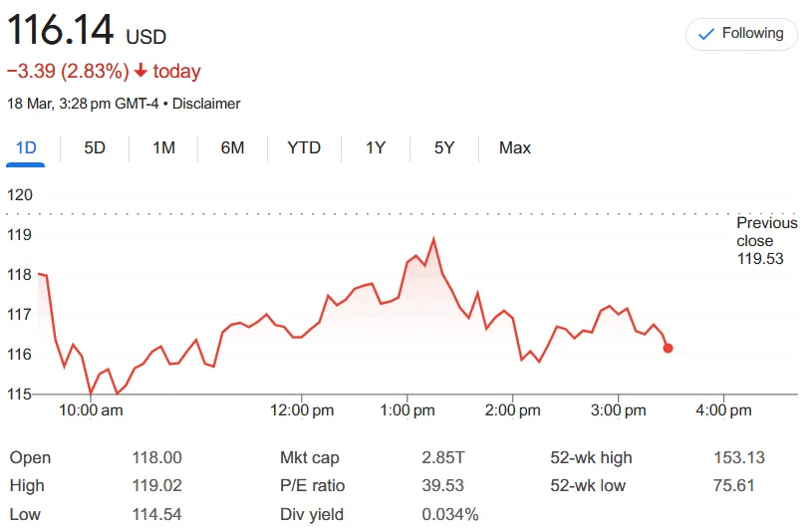Select the 1D time range tab
811x532 pixels.
(x=26, y=147)
